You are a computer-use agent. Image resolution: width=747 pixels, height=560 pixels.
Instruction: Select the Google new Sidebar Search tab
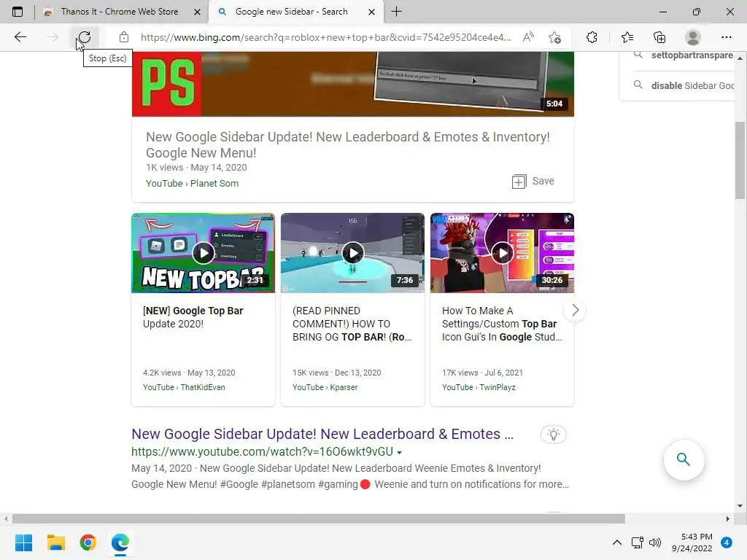point(290,12)
